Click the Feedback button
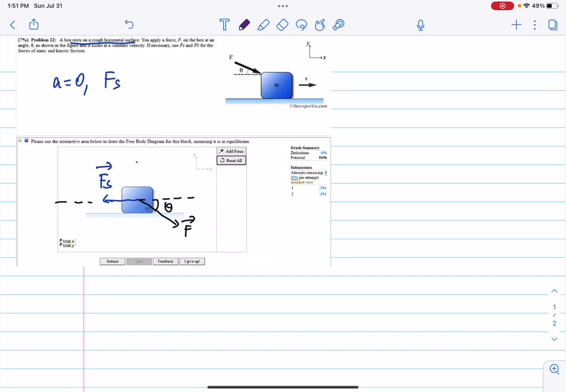Screen dimensions: 566x392 coord(165,261)
